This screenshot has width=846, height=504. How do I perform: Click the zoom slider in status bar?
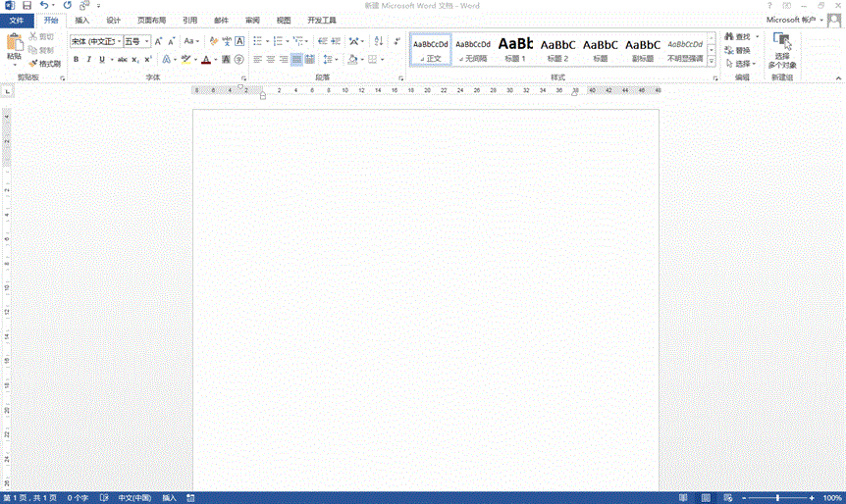(x=778, y=498)
